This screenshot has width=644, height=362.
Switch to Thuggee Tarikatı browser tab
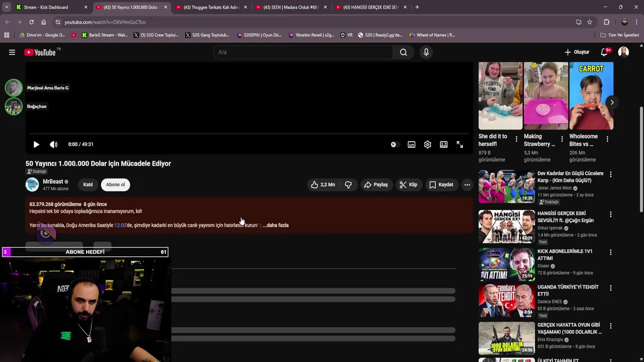pyautogui.click(x=211, y=7)
